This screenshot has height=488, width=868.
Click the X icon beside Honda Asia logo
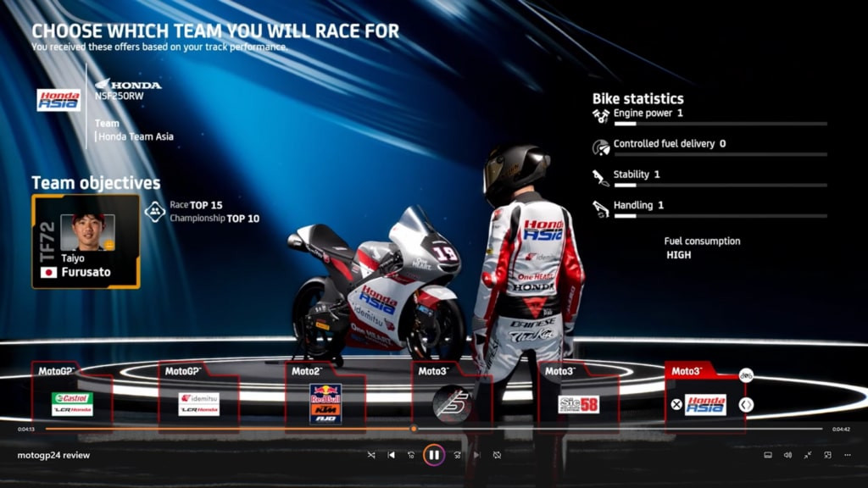point(676,404)
